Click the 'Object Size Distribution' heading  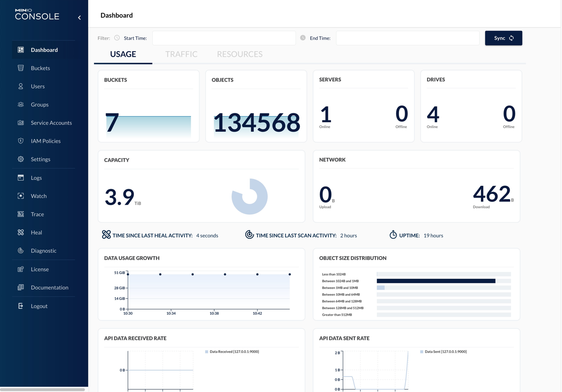[353, 258]
